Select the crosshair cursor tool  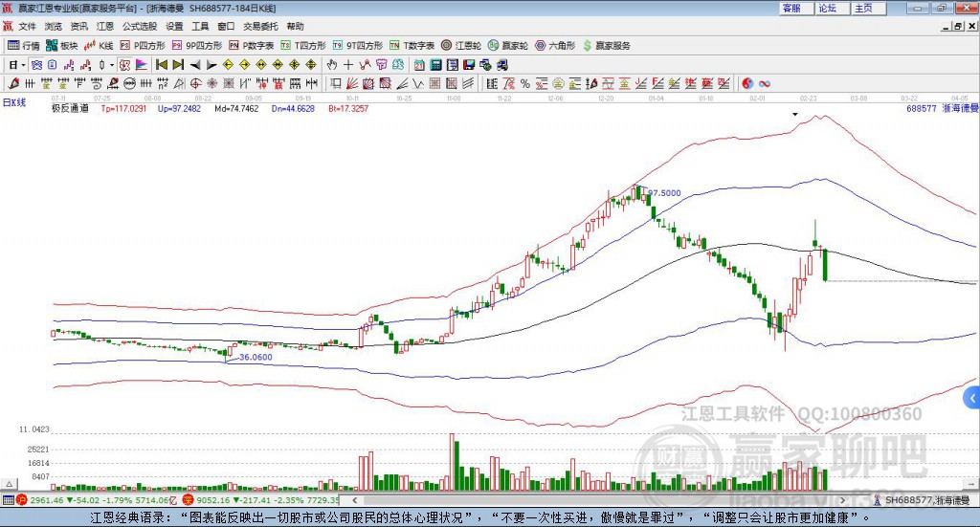348,65
